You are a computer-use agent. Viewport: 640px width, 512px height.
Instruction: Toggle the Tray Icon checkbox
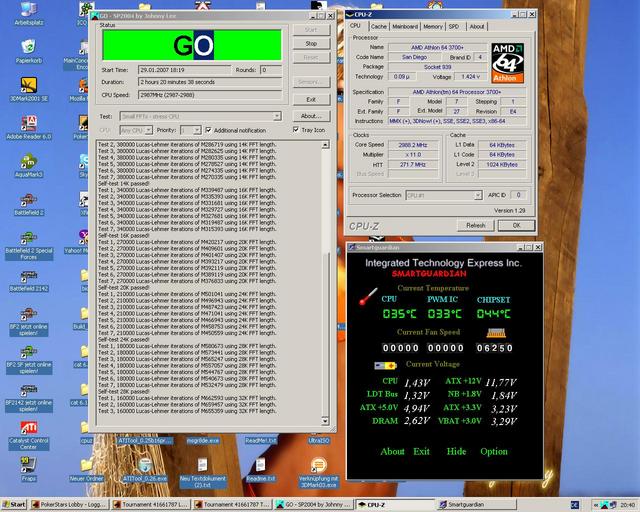[x=296, y=130]
